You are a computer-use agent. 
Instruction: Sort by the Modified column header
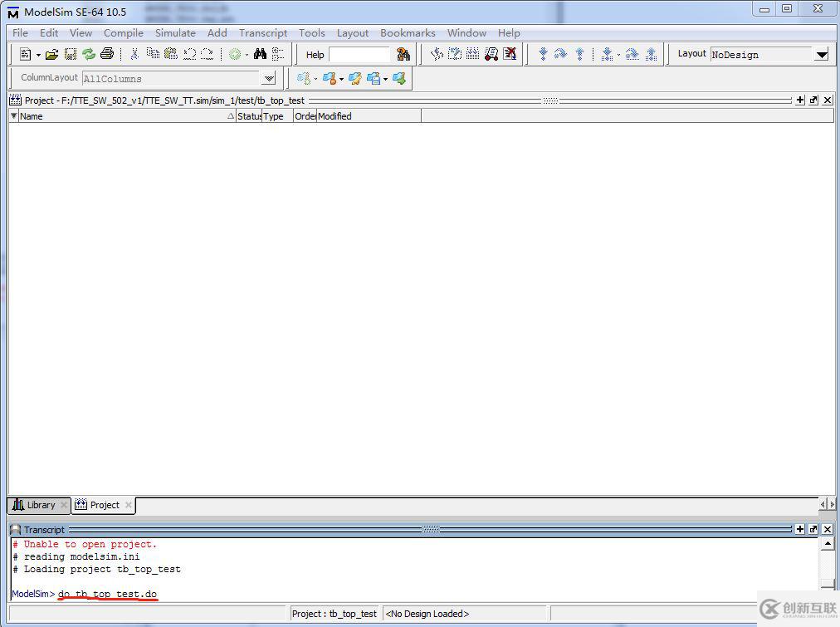(369, 116)
